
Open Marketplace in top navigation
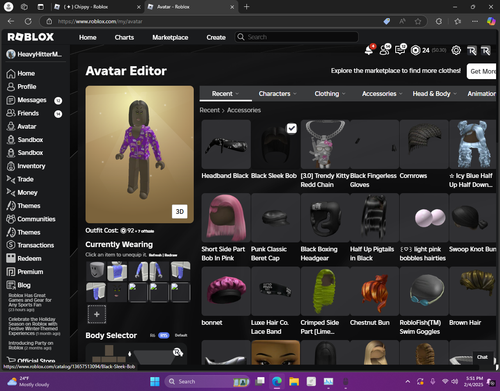[170, 37]
